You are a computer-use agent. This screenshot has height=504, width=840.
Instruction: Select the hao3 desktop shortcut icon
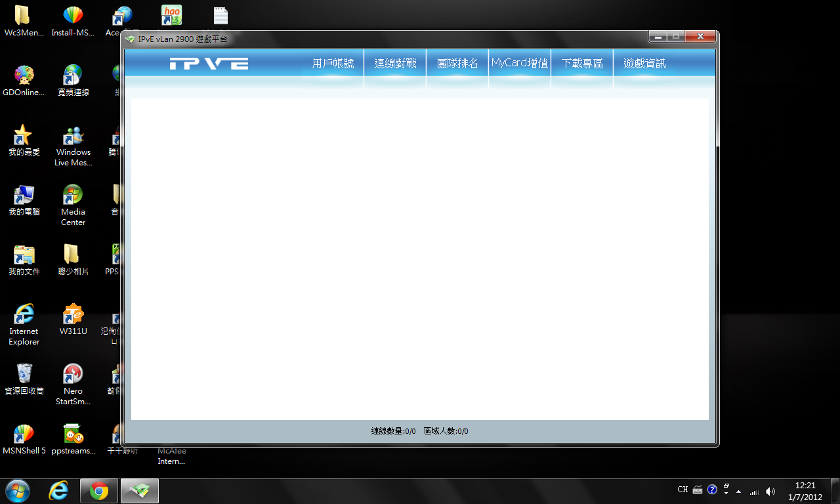tap(171, 15)
